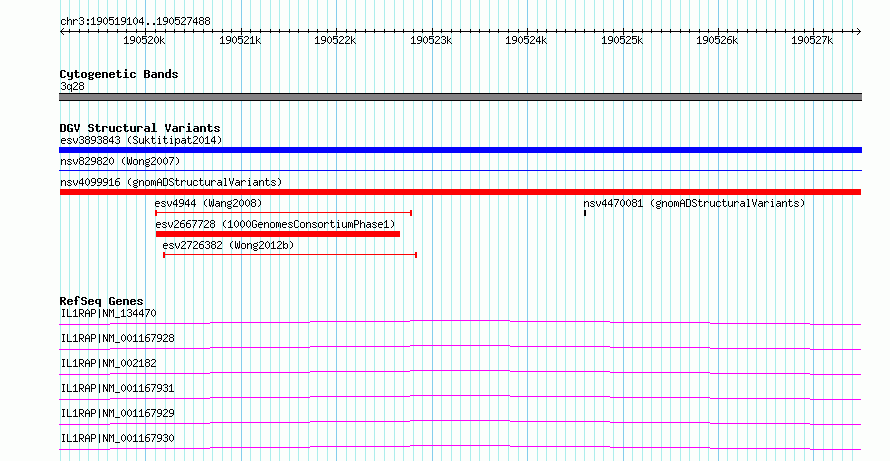
Task: Click the chr3:190519104..190527488 coordinate label
Action: coord(135,21)
